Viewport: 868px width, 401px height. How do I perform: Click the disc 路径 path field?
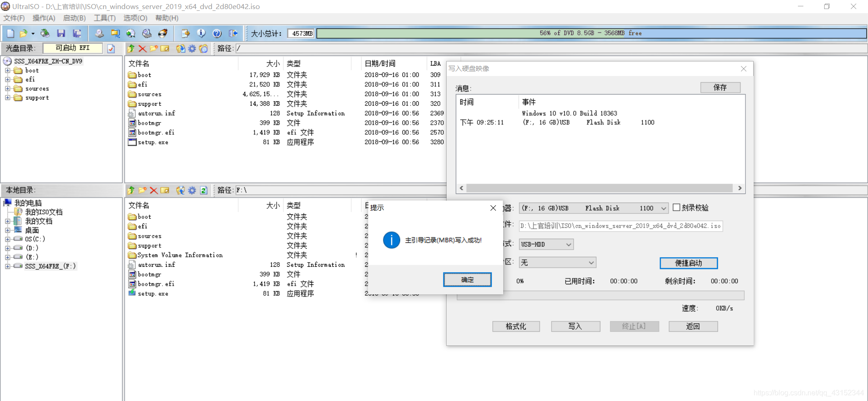coord(551,48)
